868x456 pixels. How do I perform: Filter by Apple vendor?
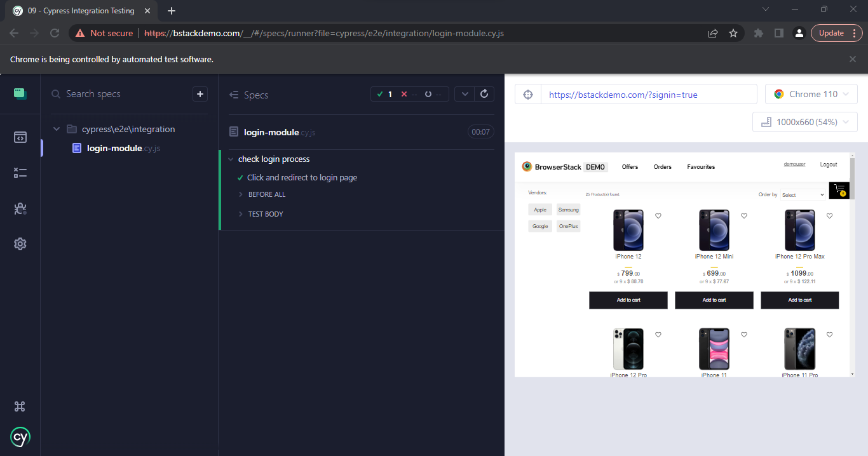pos(540,210)
